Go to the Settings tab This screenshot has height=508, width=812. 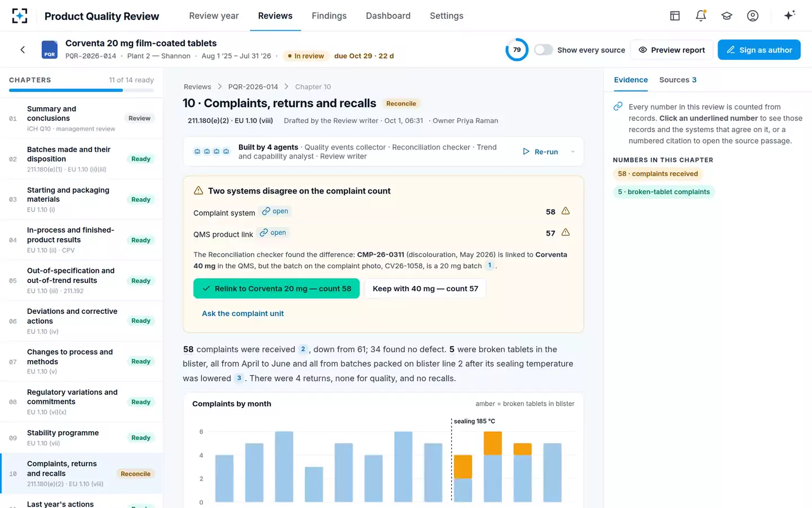point(447,16)
